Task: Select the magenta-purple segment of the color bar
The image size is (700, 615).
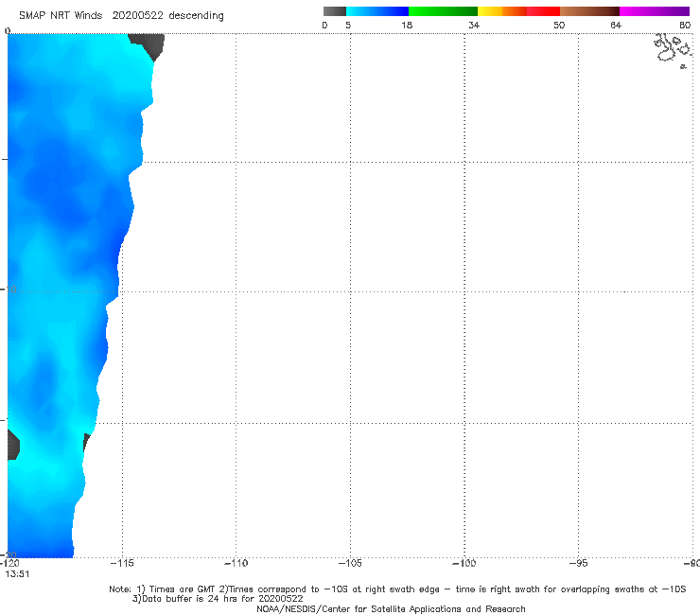Action: pos(655,11)
